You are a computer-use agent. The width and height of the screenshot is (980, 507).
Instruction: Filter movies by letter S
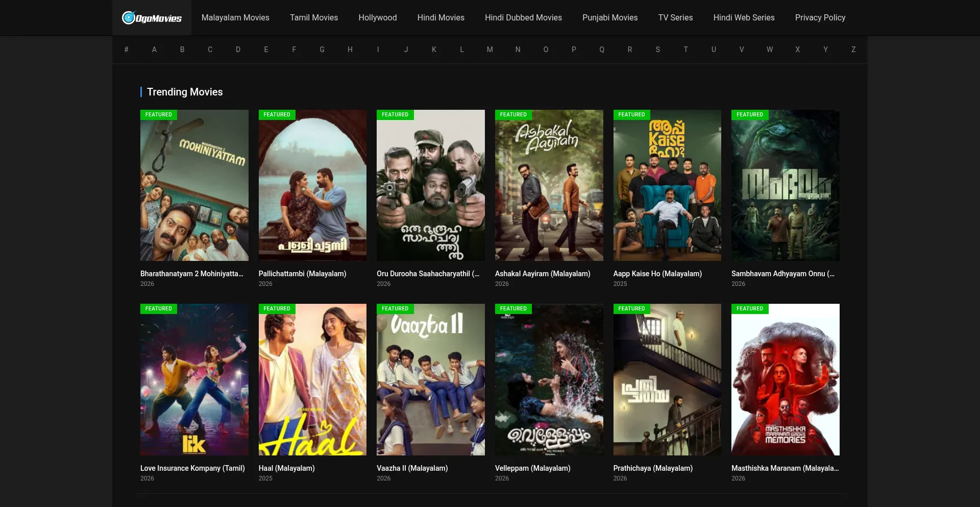coord(658,50)
